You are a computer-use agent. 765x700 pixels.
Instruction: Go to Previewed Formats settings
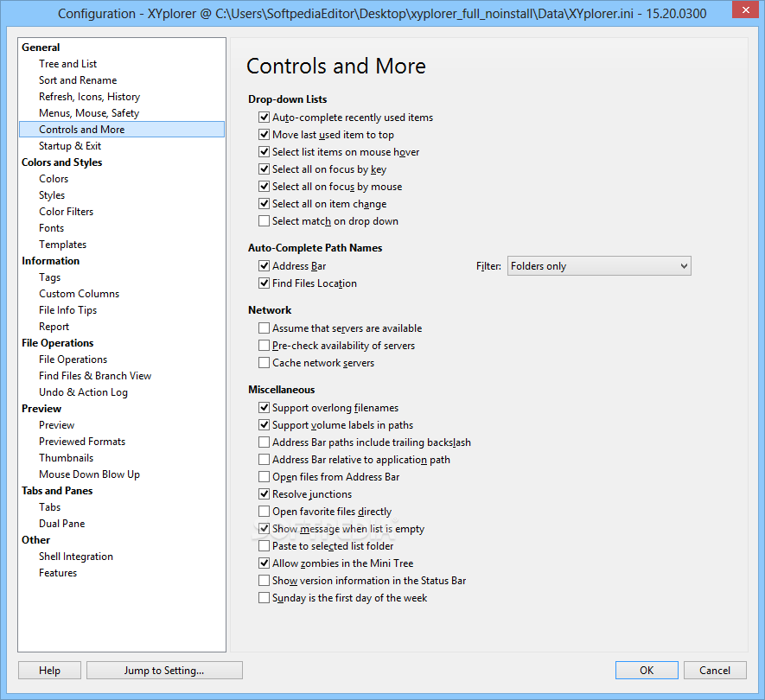click(x=82, y=442)
